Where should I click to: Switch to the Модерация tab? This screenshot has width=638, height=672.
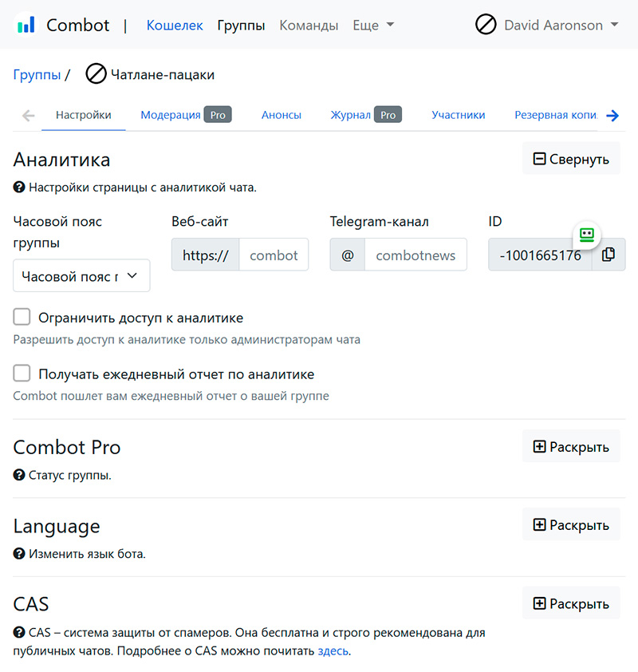pos(171,115)
